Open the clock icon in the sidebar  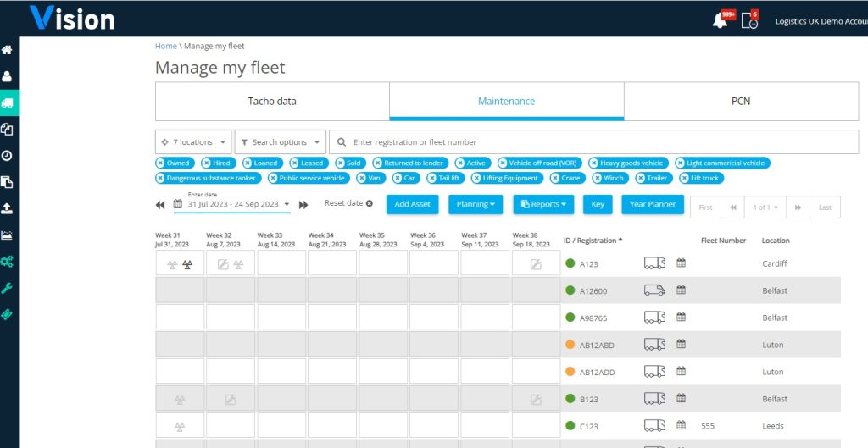click(7, 156)
